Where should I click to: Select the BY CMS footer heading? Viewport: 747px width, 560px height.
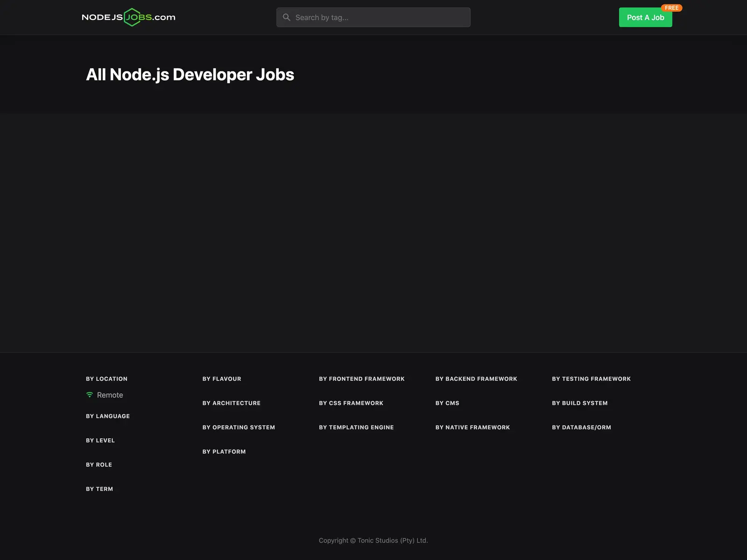tap(447, 403)
